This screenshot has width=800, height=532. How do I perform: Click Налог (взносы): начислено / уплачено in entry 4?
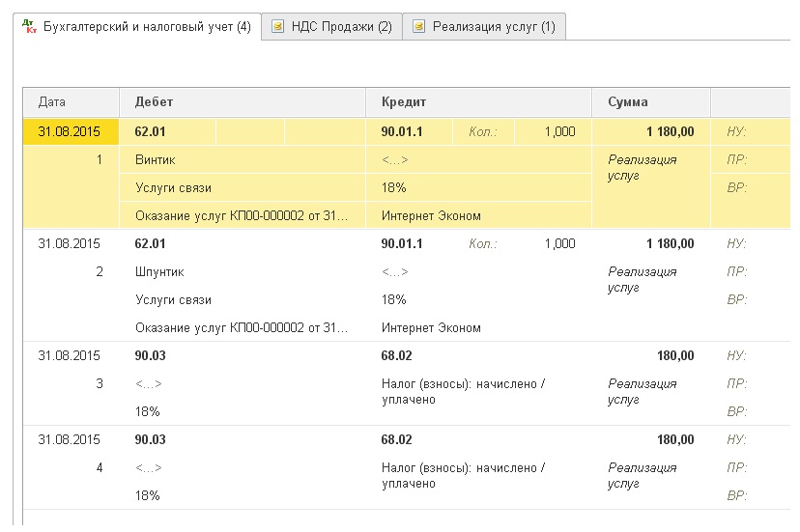point(463,475)
